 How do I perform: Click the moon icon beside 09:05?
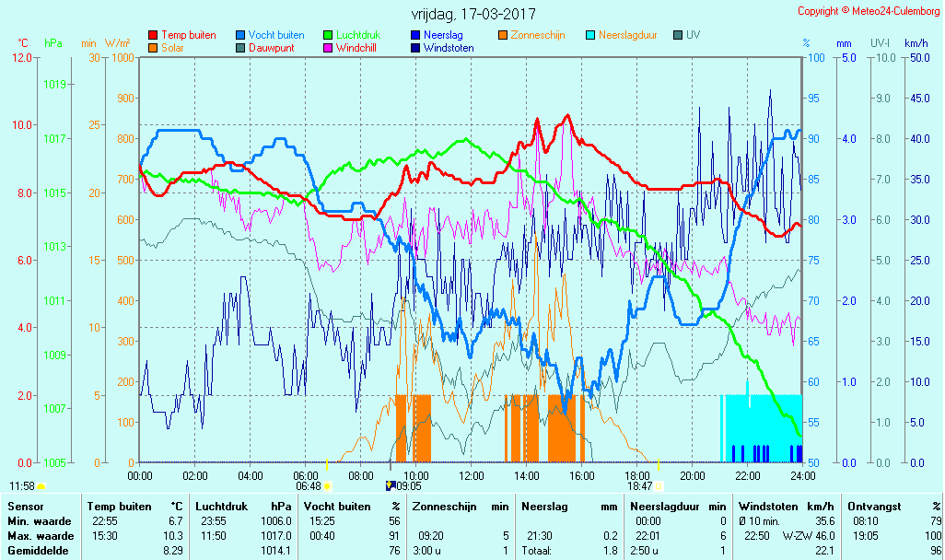[x=390, y=485]
